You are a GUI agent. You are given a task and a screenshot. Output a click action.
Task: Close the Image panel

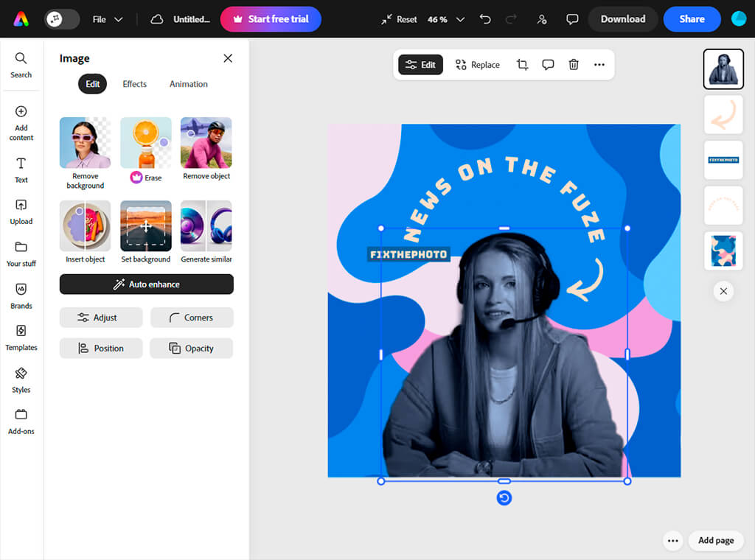228,58
